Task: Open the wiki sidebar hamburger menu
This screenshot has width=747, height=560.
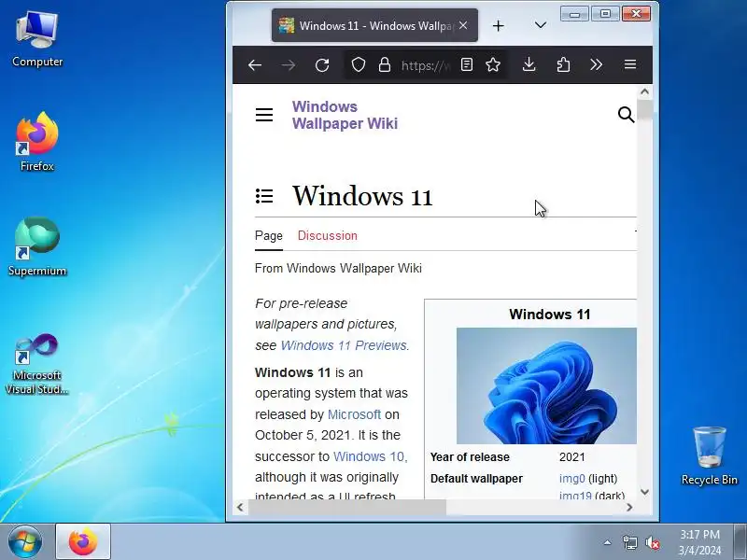Action: coord(264,115)
